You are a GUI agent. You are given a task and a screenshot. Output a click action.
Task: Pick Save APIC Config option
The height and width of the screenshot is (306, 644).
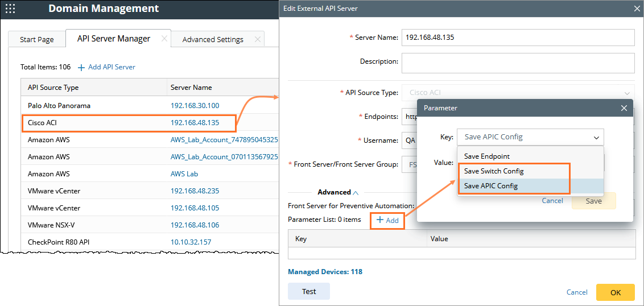491,186
